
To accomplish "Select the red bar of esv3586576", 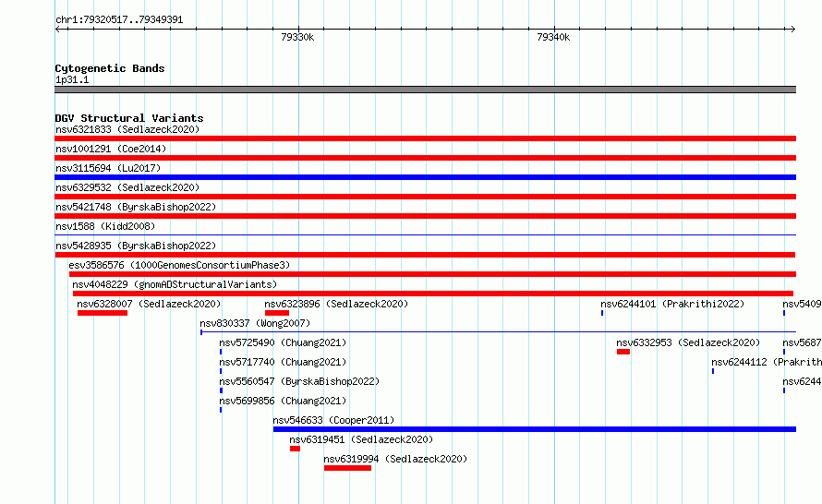I will pos(432,274).
